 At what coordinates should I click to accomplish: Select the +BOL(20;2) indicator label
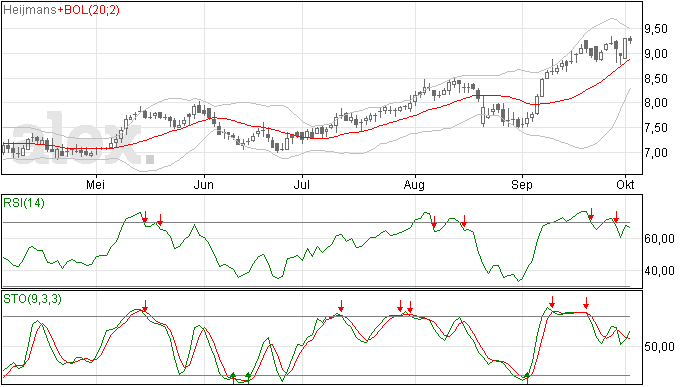tap(88, 10)
